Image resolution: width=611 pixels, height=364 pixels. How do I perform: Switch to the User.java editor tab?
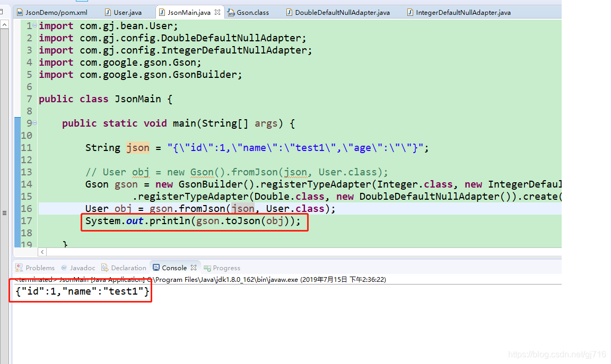(123, 13)
